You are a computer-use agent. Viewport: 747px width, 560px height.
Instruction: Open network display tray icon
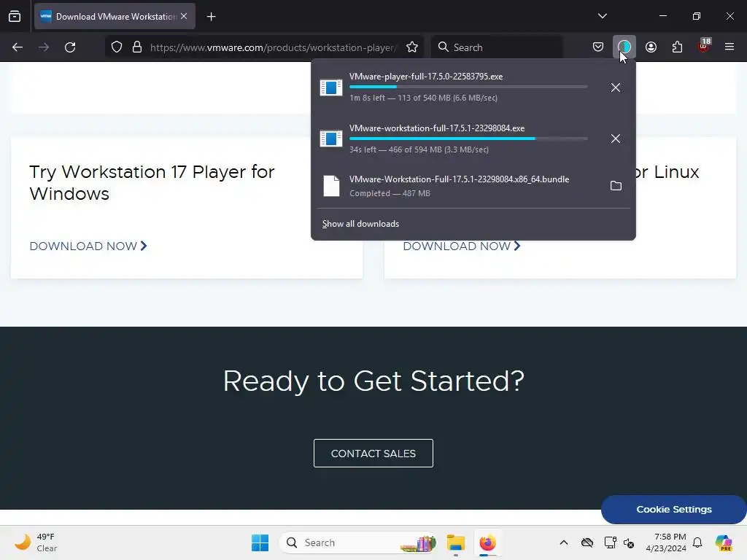[x=610, y=542]
